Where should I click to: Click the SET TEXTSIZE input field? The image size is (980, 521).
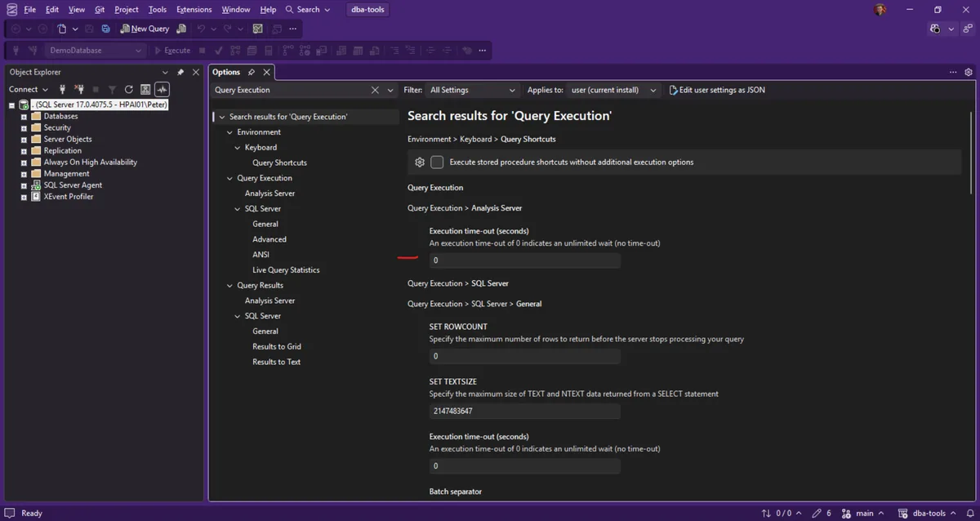pos(524,411)
